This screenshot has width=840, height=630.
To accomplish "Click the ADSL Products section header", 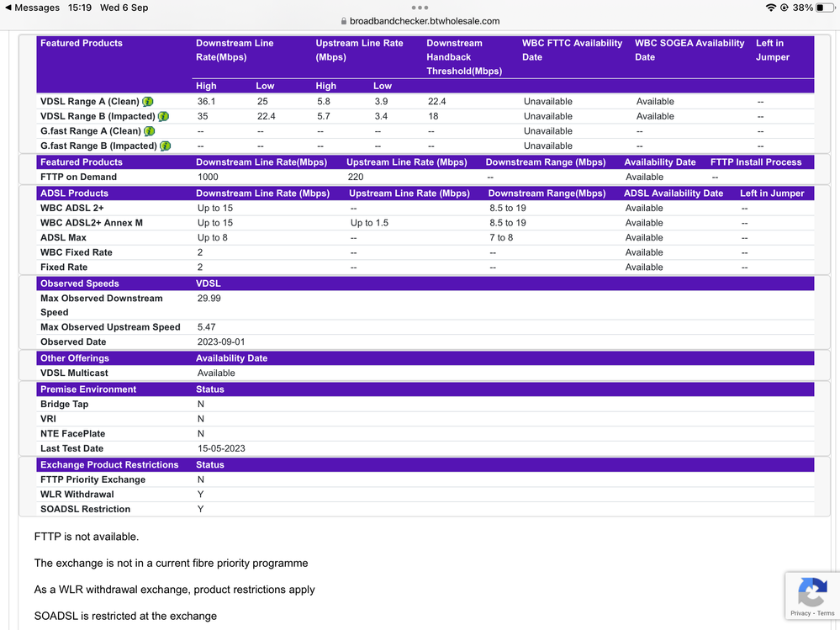I will pyautogui.click(x=74, y=193).
